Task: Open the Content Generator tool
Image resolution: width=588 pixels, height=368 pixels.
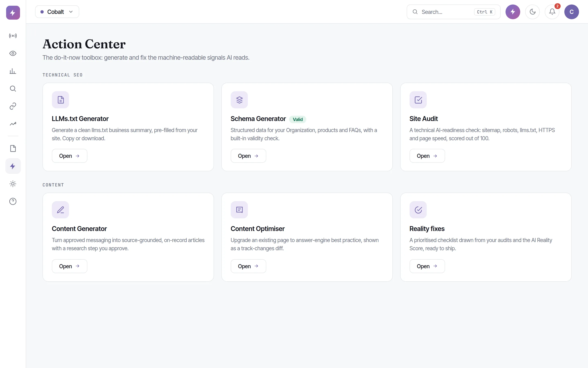Action: tap(69, 266)
